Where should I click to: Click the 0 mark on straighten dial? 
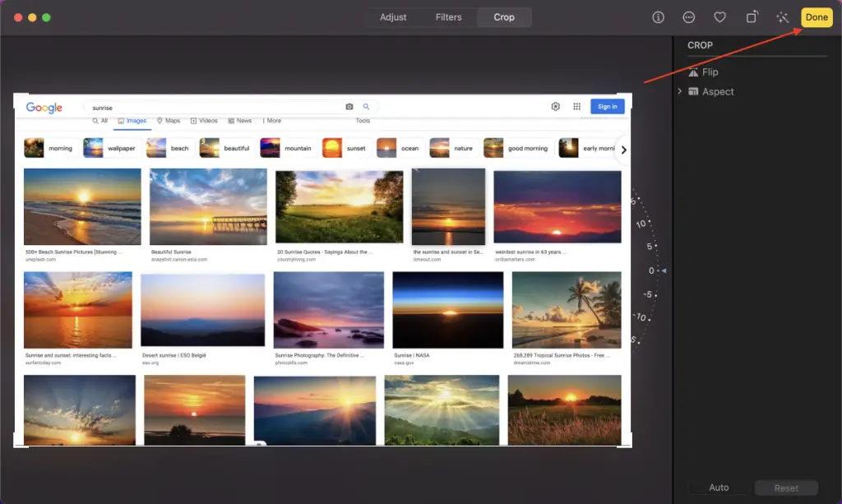tap(651, 270)
